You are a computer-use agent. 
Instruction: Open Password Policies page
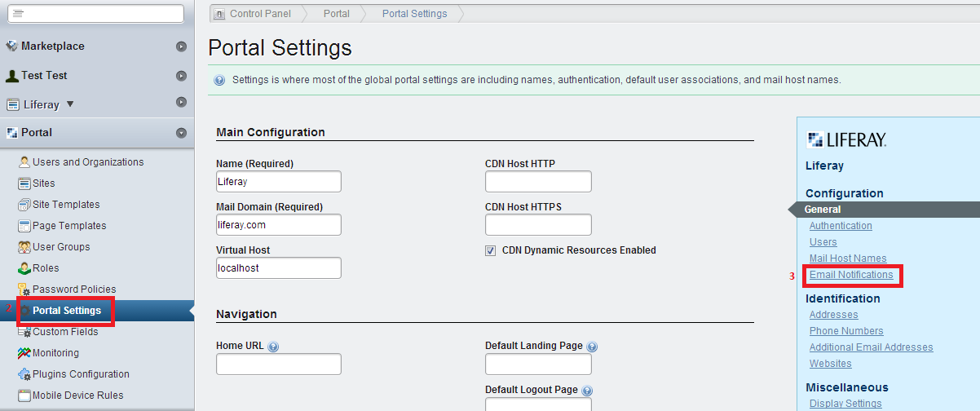pyautogui.click(x=74, y=289)
